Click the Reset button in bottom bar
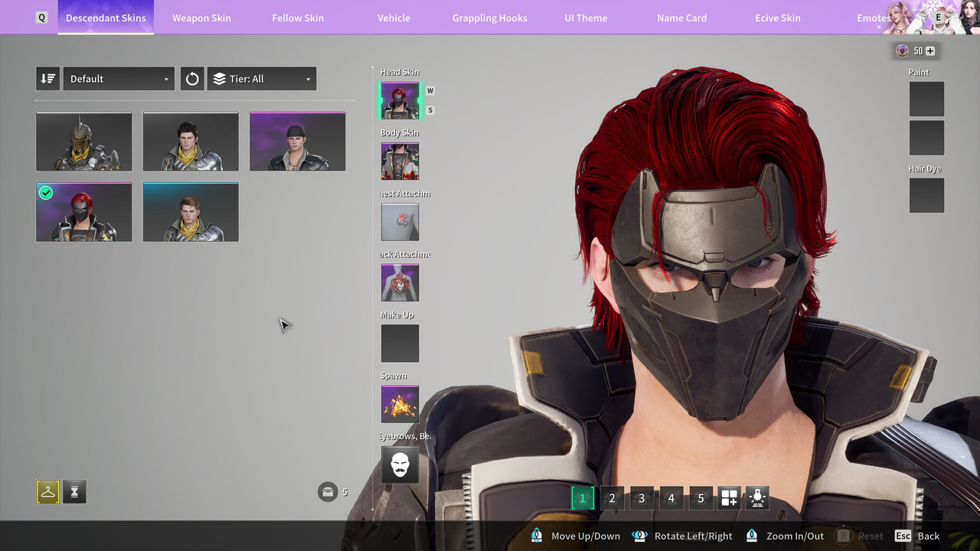 pyautogui.click(x=859, y=536)
